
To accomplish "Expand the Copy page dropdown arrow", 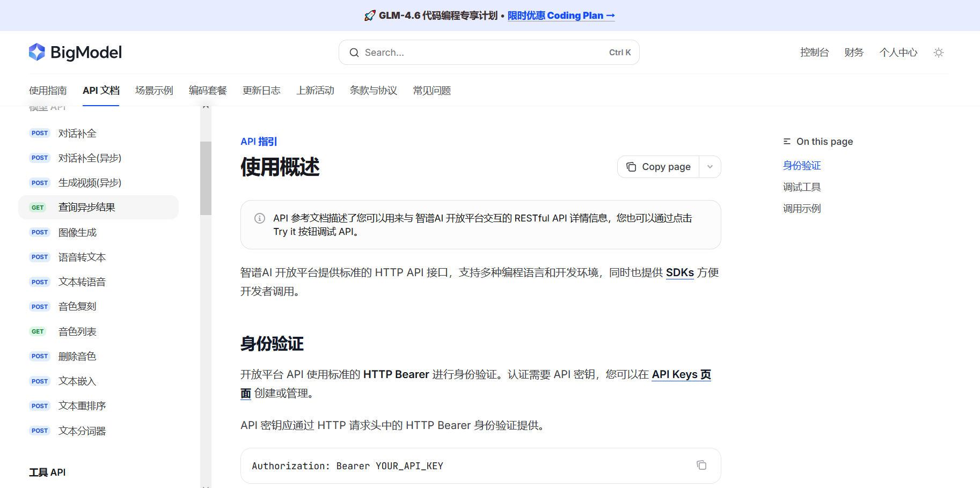I will click(x=710, y=167).
